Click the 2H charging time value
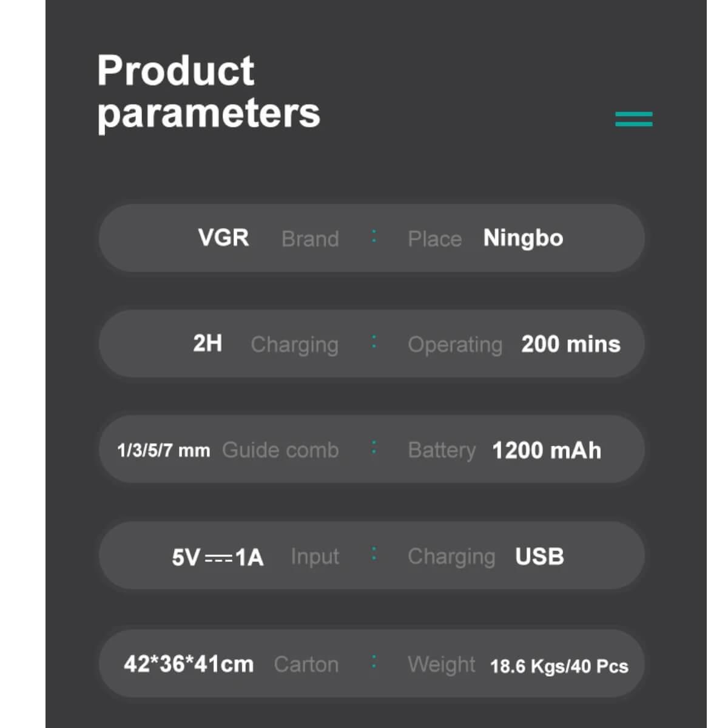728x728 pixels. coord(207,343)
